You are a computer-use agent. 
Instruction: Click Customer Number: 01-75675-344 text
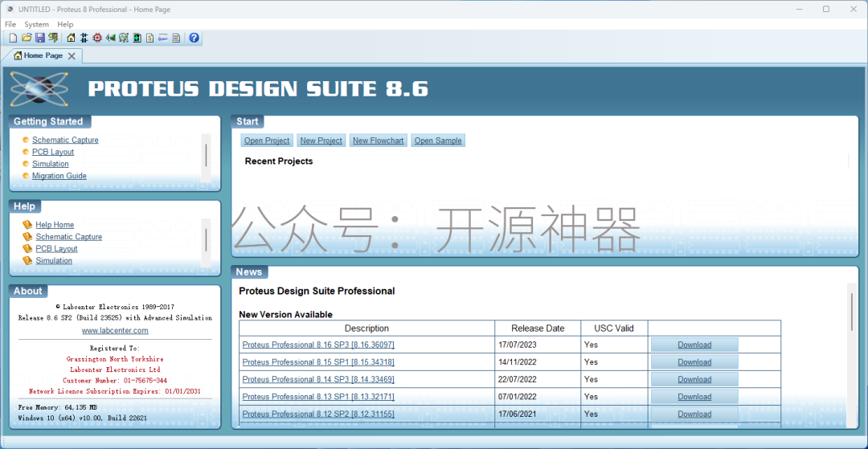pyautogui.click(x=115, y=381)
